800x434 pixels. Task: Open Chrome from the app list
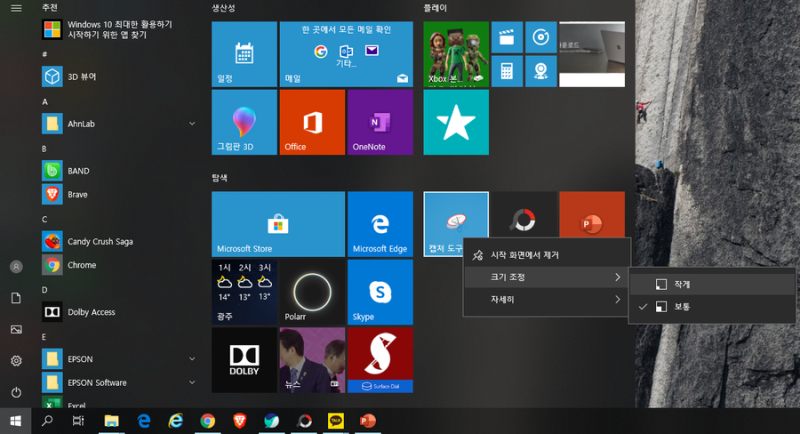pyautogui.click(x=118, y=265)
